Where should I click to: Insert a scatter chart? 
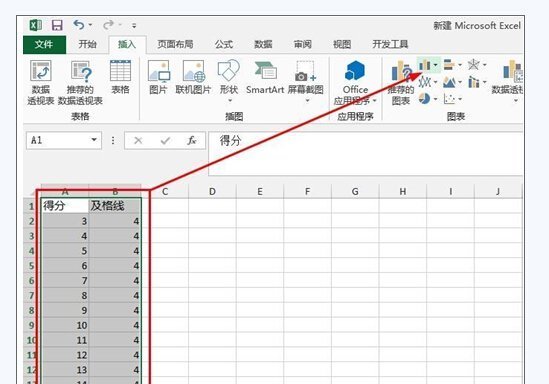pyautogui.click(x=449, y=99)
